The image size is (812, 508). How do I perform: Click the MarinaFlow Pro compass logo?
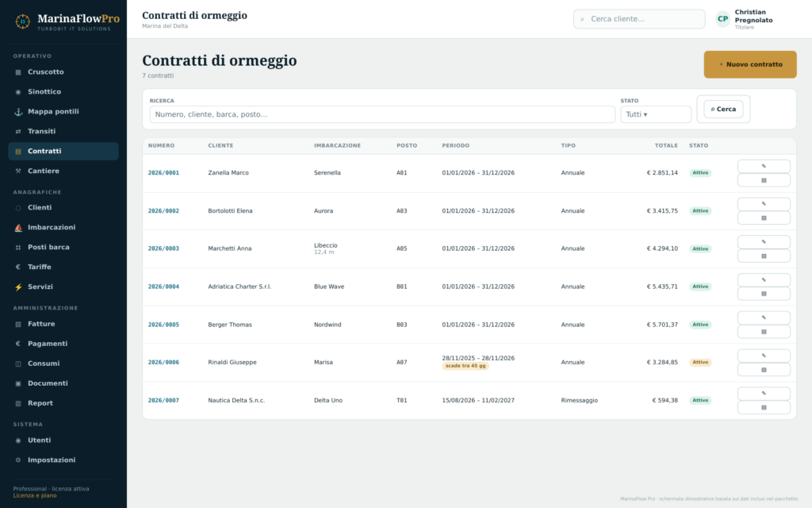[22, 21]
